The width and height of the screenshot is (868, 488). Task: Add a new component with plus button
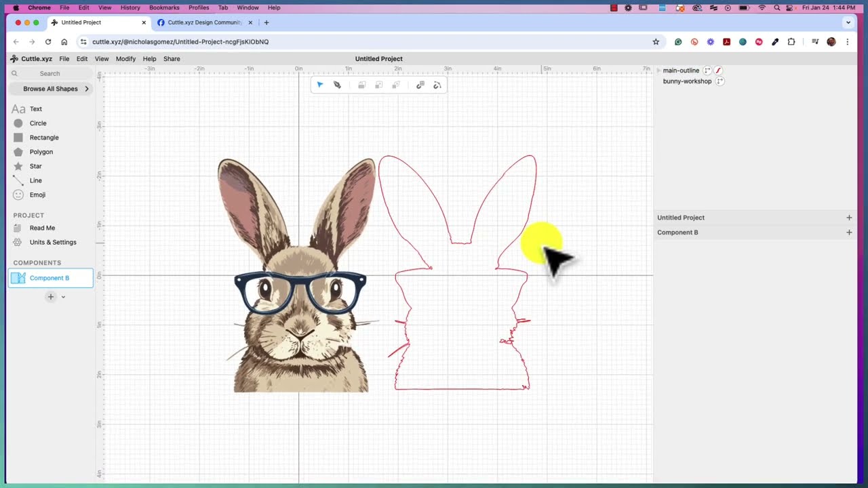(50, 297)
